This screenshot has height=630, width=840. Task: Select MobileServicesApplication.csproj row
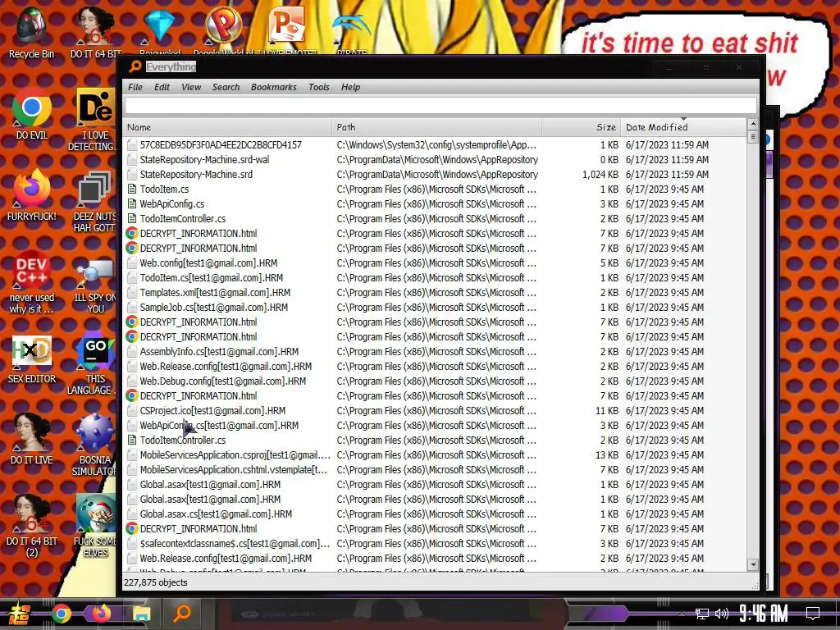tap(435, 454)
